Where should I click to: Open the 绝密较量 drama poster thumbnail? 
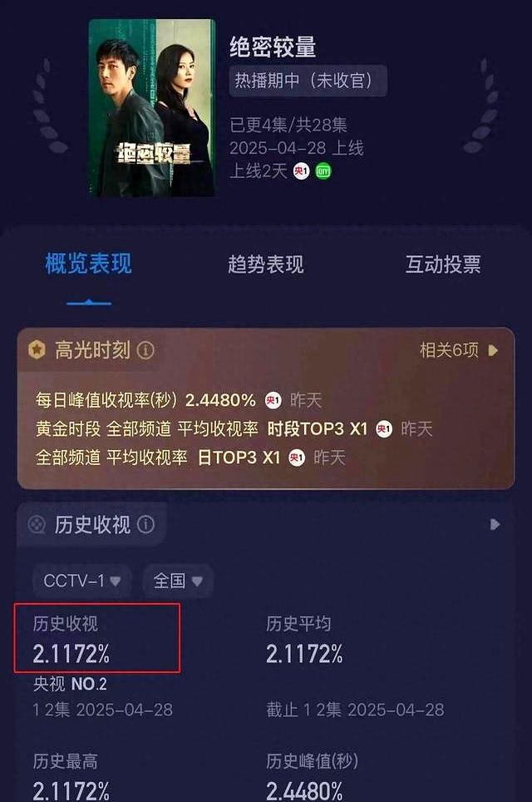tap(152, 108)
